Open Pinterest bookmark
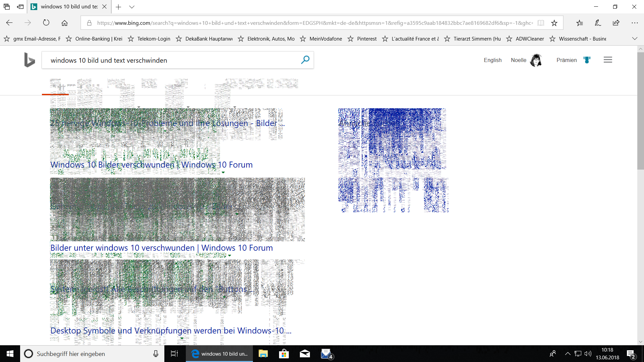This screenshot has height=362, width=644. tap(362, 39)
